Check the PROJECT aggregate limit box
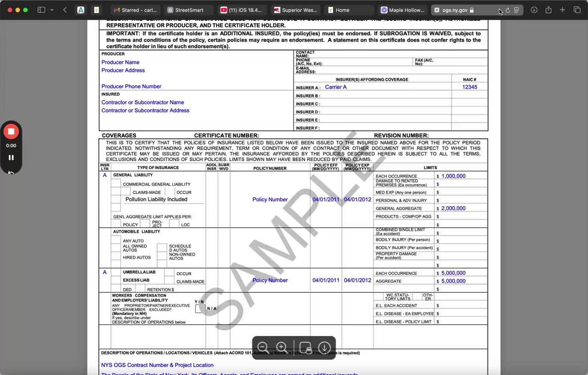The width and height of the screenshot is (588, 375). 145,224
